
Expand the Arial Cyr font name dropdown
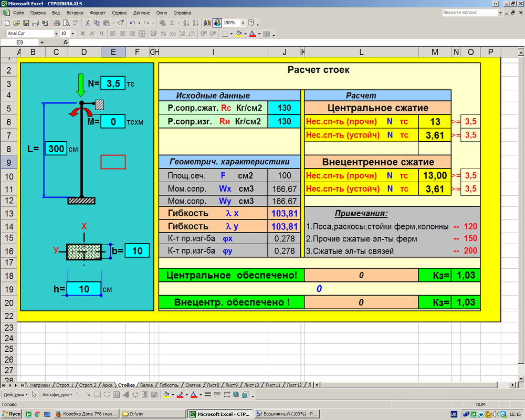click(x=56, y=34)
